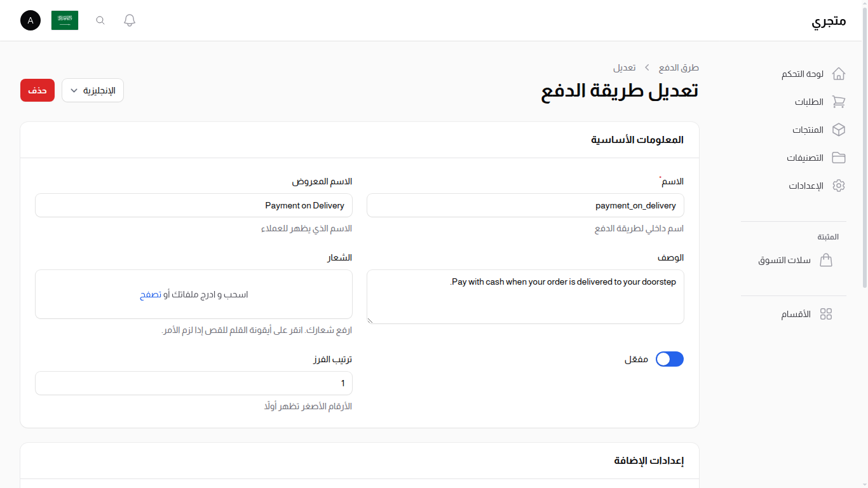Click the user avatar circle

click(x=30, y=20)
